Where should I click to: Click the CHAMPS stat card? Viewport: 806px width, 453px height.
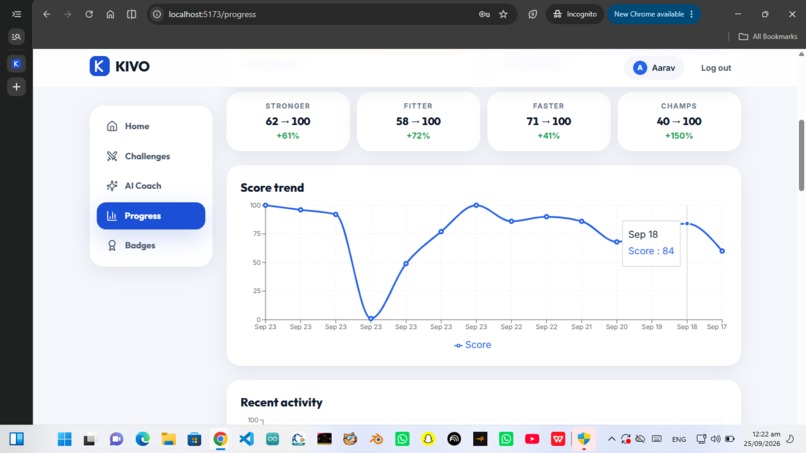(679, 121)
